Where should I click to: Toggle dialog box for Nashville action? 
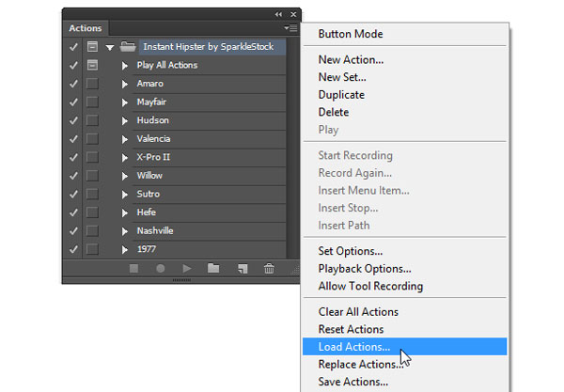92,230
